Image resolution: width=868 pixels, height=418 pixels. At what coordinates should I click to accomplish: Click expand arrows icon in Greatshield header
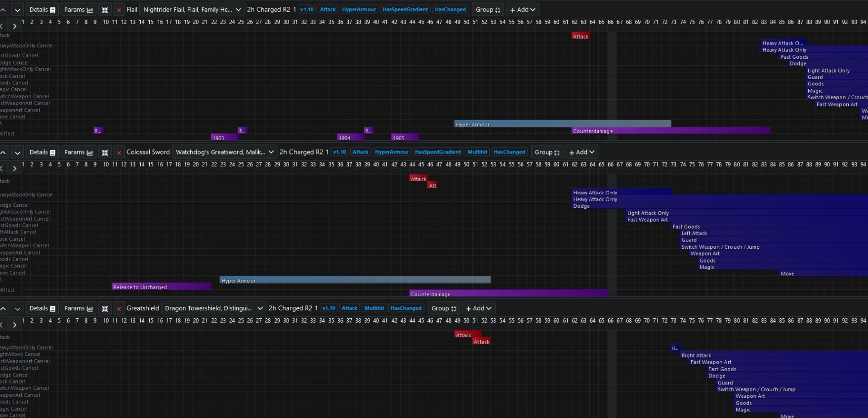point(105,308)
